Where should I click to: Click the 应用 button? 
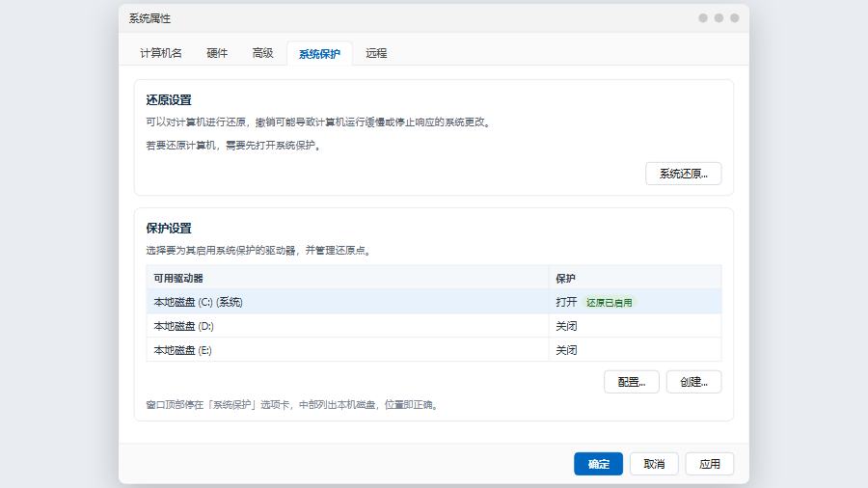pyautogui.click(x=710, y=464)
